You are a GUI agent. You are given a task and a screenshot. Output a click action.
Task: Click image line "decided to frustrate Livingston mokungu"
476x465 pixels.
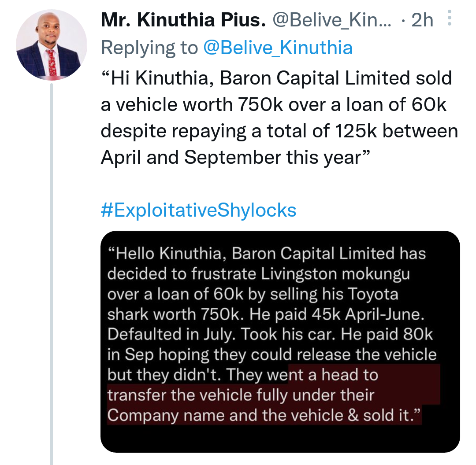[x=258, y=273]
